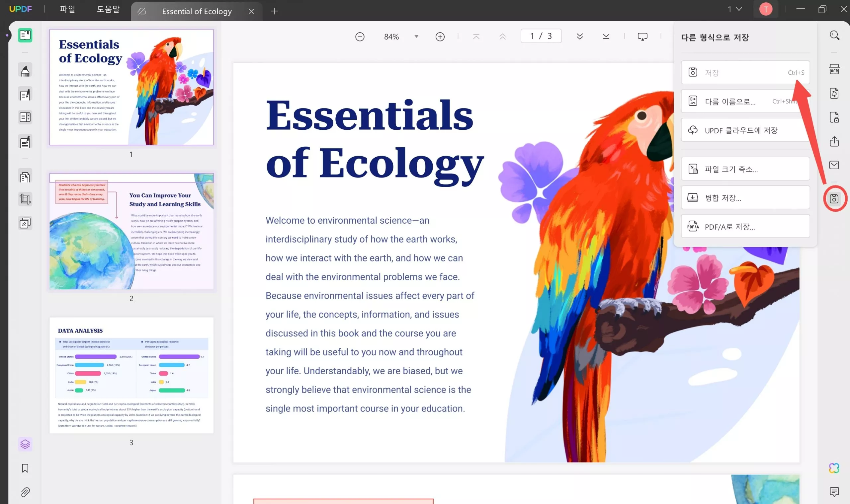
Task: Zoom out with the minus button
Action: [x=360, y=37]
